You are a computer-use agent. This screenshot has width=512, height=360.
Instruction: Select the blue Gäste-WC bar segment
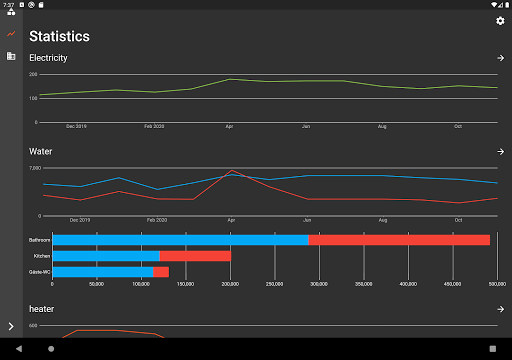click(x=103, y=272)
